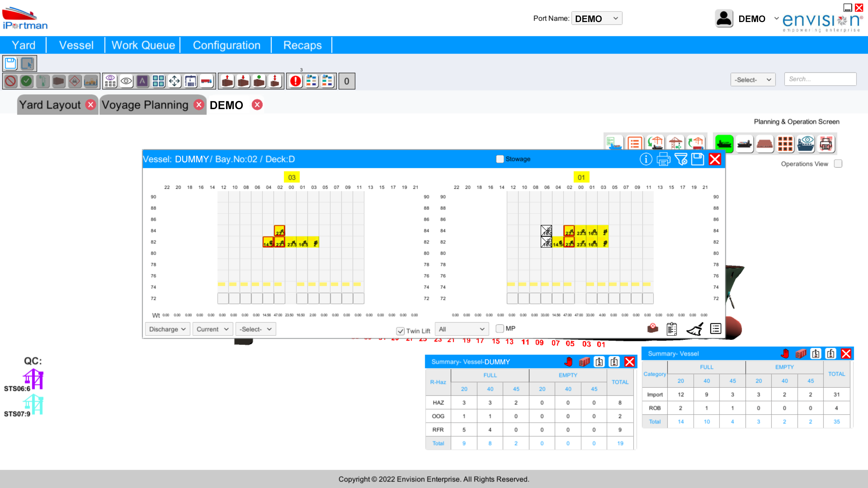Enable the Stowage checkbox
This screenshot has width=868, height=488.
pos(500,159)
